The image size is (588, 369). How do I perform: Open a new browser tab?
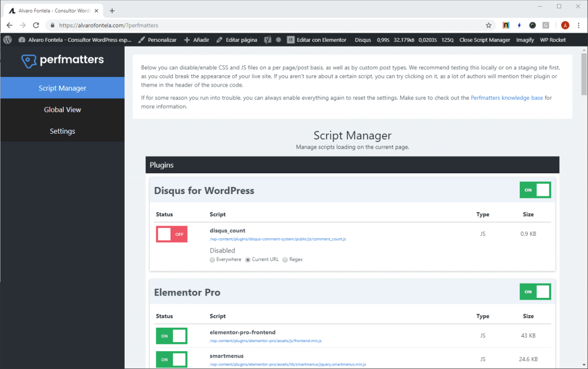tap(112, 10)
